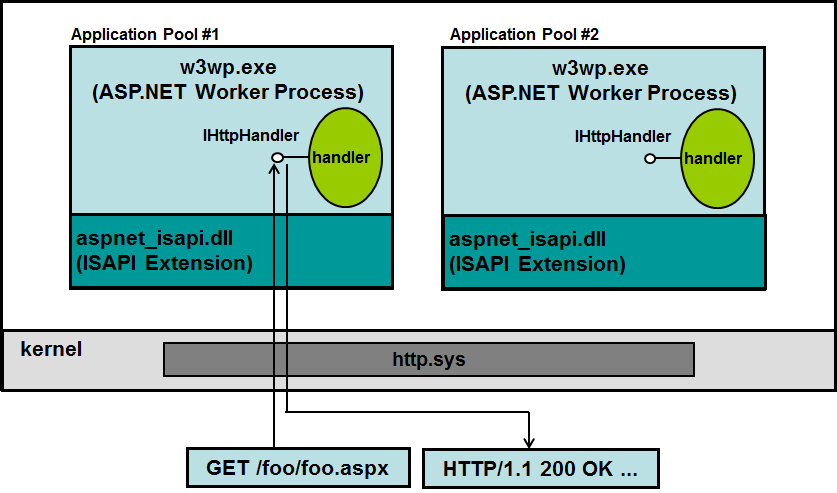Select the aspnet_isapi.dll box in Pool #1
Screen dimensions: 837x493
tap(232, 251)
